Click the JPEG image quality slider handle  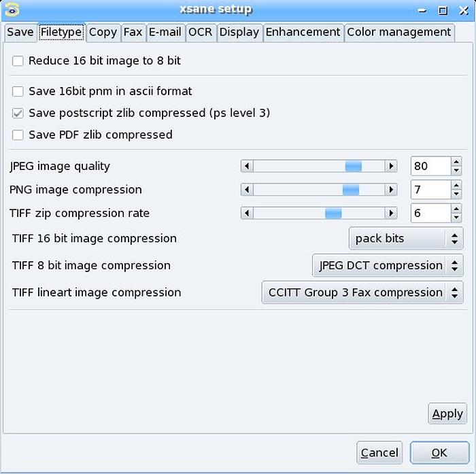[x=354, y=166]
